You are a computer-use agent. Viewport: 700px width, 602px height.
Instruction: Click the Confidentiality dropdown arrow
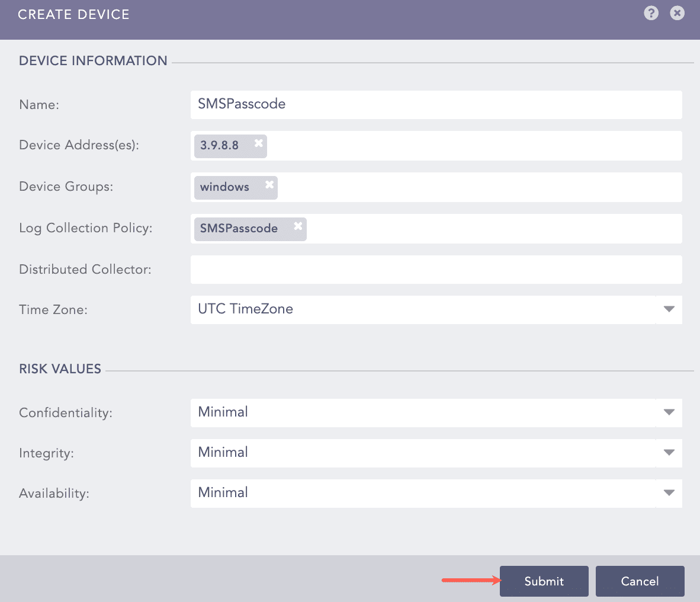point(668,412)
